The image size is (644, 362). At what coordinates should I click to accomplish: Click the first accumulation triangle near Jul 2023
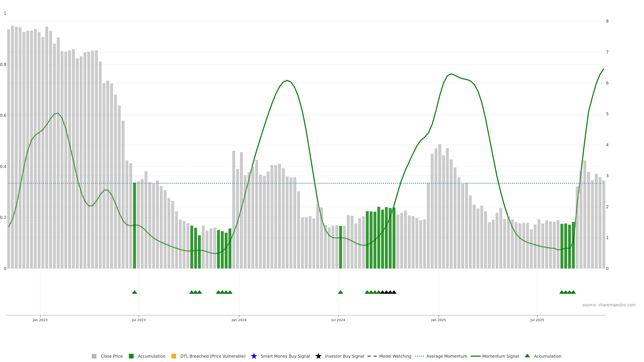click(x=135, y=292)
